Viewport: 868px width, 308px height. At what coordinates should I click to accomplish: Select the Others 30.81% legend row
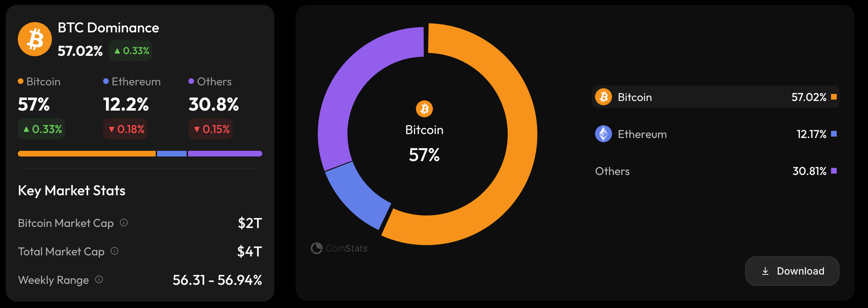(x=715, y=171)
